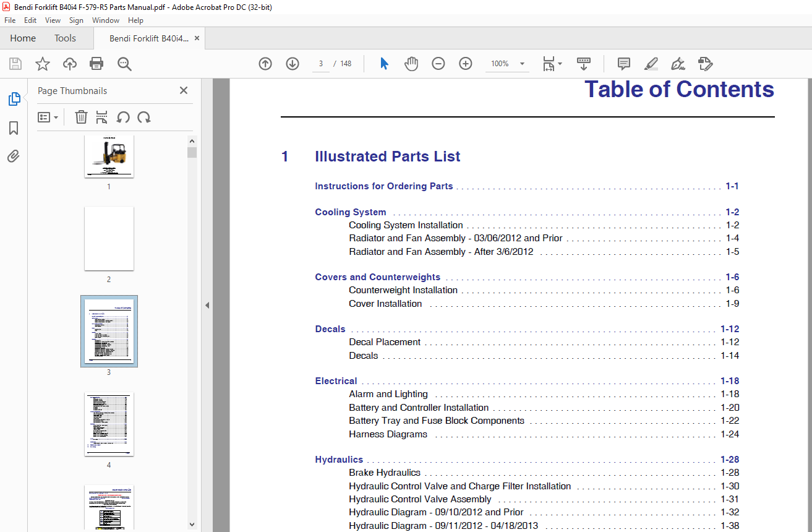Open the thumbnail options dropdown menu
The height and width of the screenshot is (532, 812).
coord(48,117)
